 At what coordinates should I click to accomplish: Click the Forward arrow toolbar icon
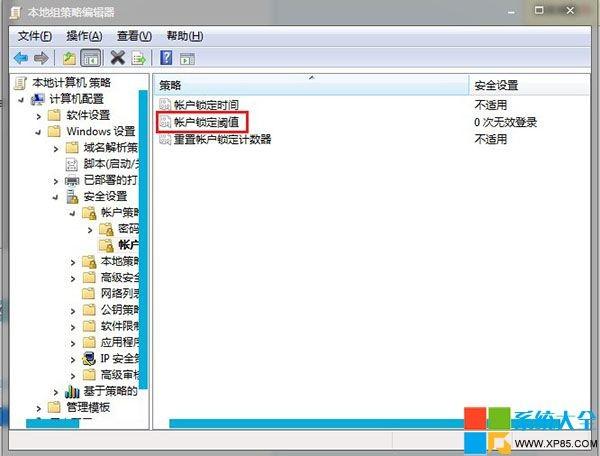point(41,58)
